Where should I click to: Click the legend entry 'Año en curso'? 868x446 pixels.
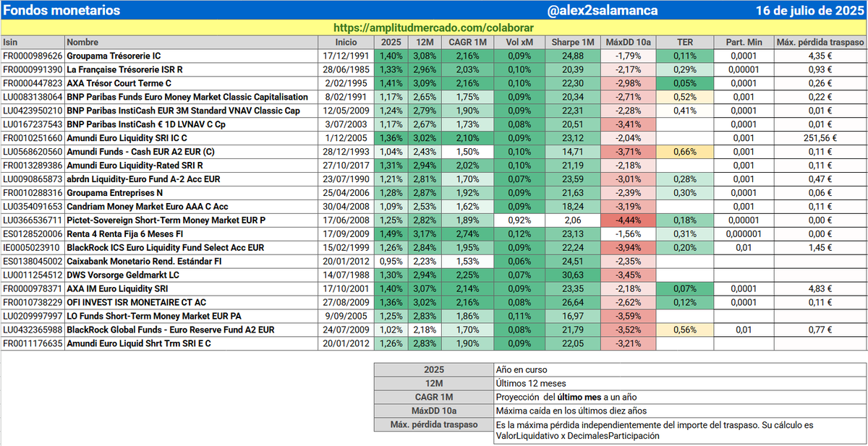522,370
